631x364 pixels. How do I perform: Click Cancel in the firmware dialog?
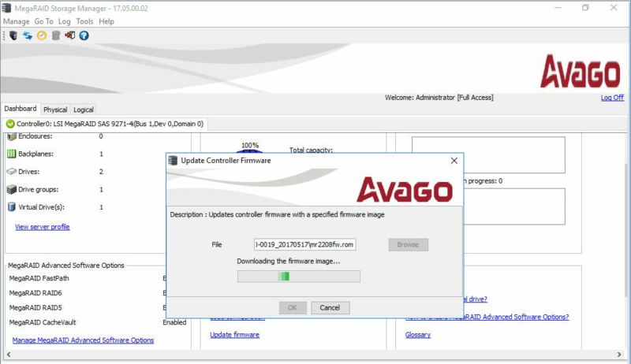click(330, 308)
